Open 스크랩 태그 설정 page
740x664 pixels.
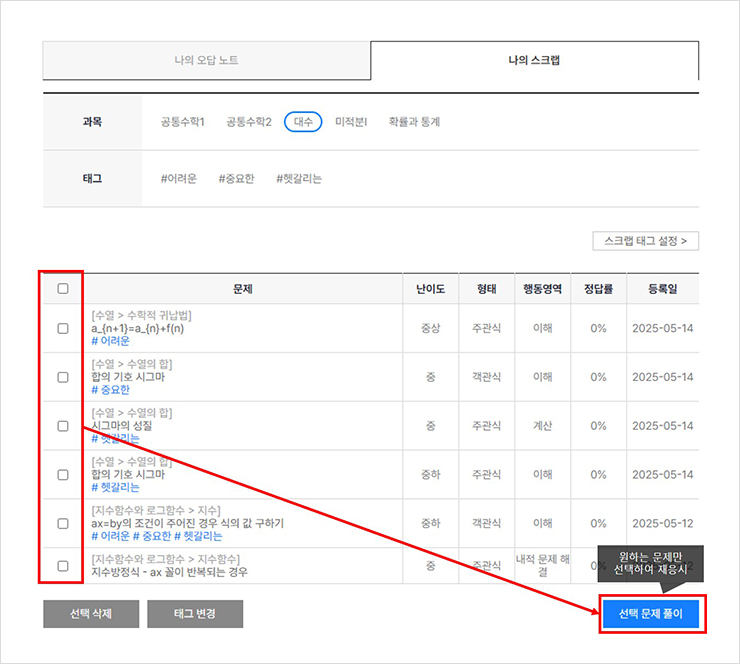(x=645, y=241)
